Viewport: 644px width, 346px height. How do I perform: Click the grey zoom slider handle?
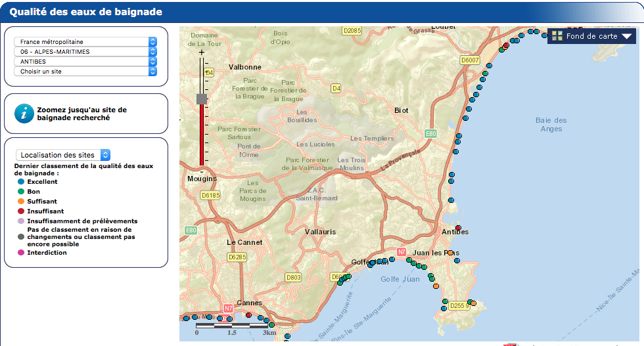pos(201,99)
